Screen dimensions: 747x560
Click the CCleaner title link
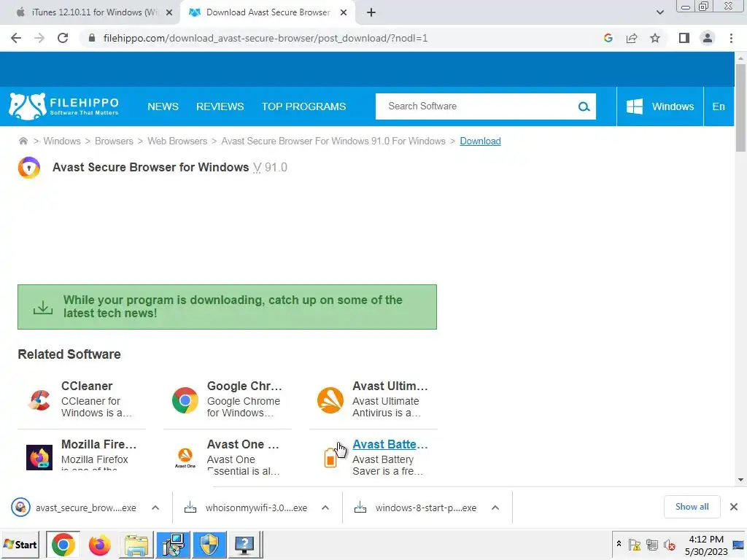pyautogui.click(x=87, y=386)
